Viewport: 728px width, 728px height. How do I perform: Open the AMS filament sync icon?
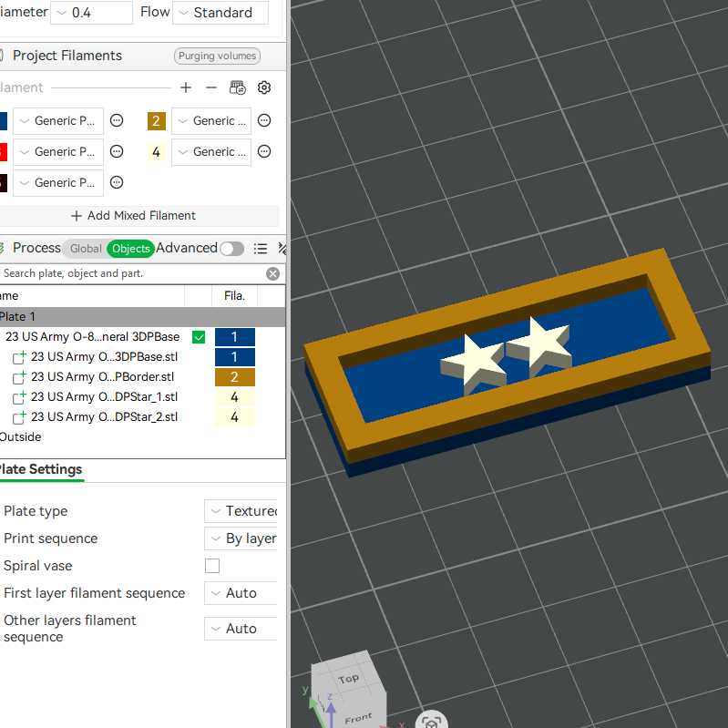click(x=238, y=87)
